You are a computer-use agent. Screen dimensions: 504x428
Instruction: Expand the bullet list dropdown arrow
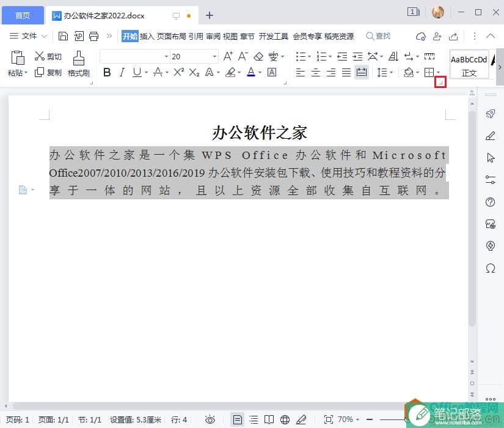(309, 57)
